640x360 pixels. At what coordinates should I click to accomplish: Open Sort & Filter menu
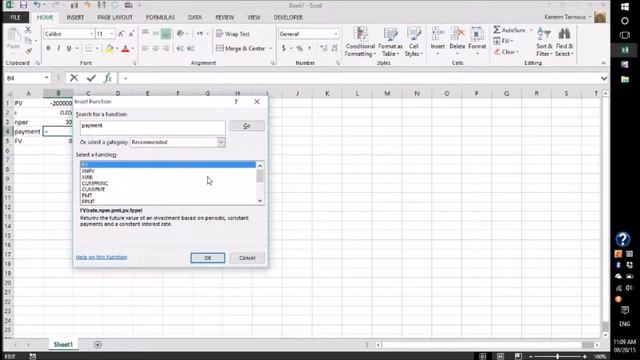[544, 42]
